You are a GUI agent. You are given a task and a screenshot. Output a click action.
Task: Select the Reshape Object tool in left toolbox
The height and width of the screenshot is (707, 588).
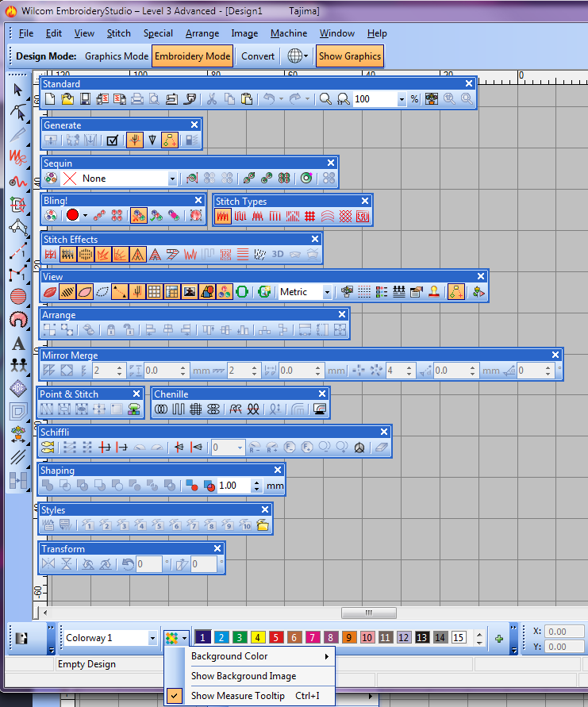18,112
